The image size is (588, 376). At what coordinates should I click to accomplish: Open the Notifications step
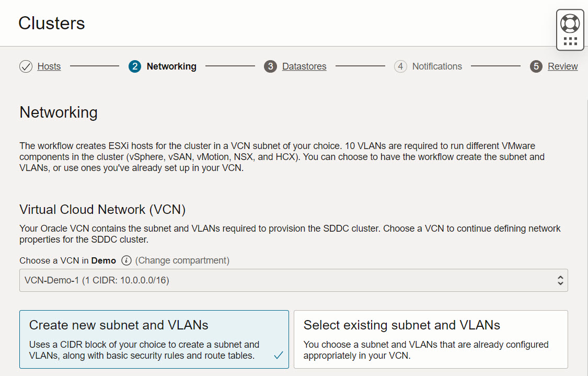[x=437, y=66]
